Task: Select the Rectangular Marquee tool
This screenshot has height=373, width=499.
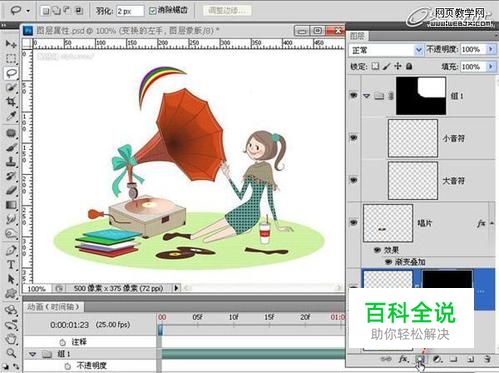Action: 11,59
